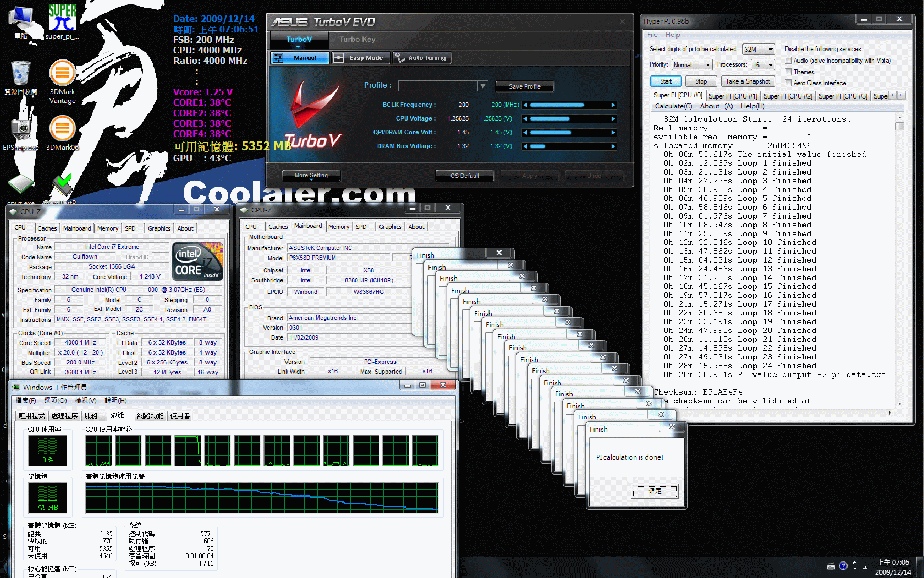
Task: Increase DRAM Bus Voltage right arrow
Action: click(613, 146)
